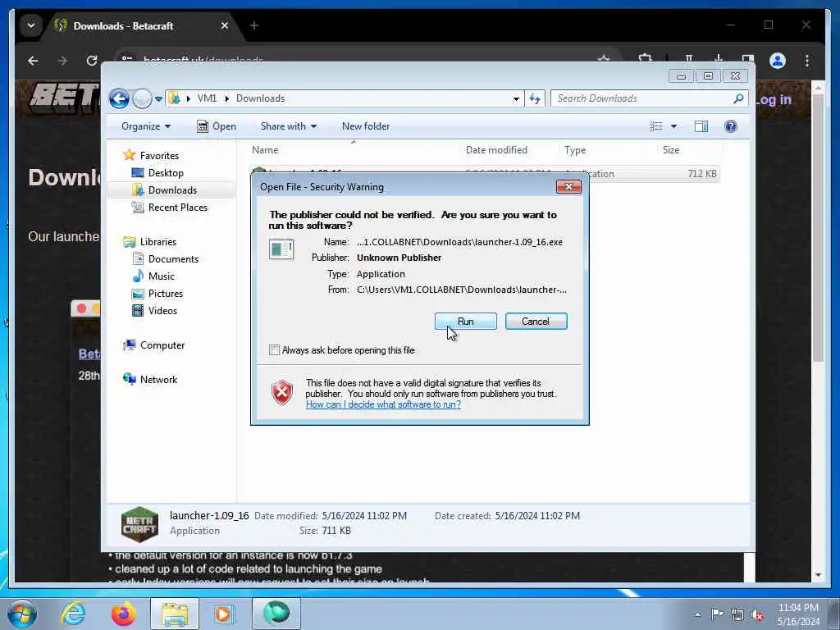Toggle the preview pane icon
Image resolution: width=840 pixels, height=630 pixels.
[x=701, y=126]
